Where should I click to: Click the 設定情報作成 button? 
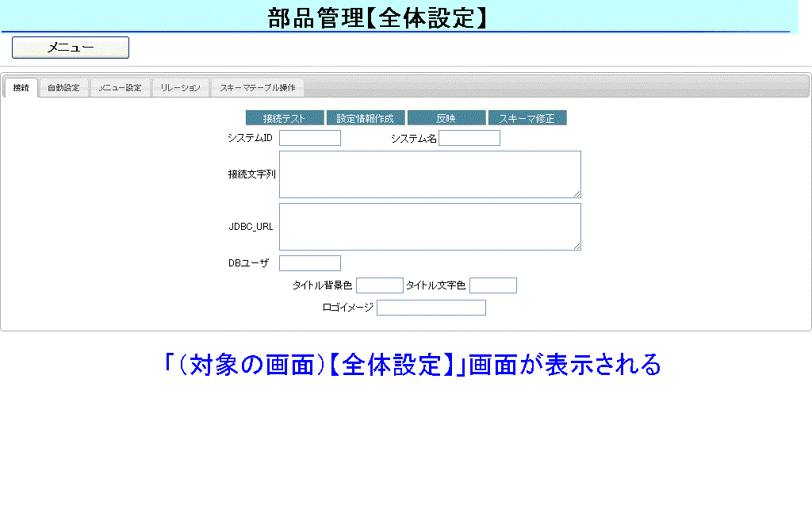366,118
